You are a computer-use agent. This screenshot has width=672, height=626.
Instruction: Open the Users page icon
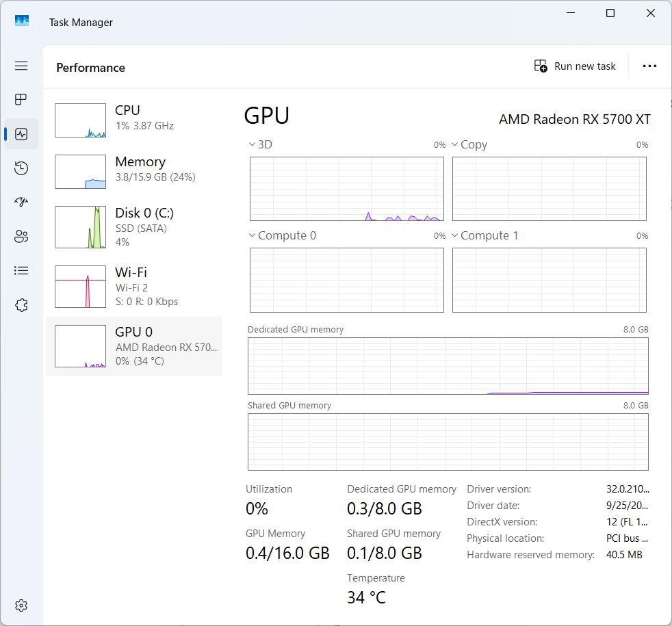(21, 237)
